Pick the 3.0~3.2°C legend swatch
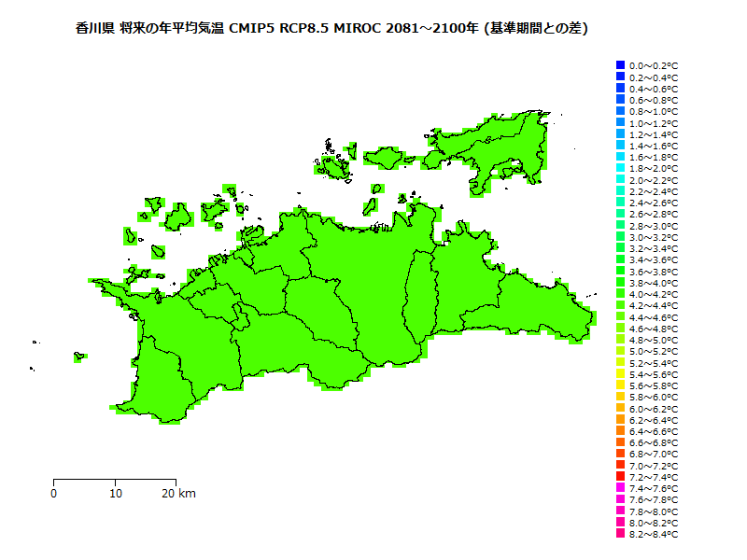 (x=620, y=237)
